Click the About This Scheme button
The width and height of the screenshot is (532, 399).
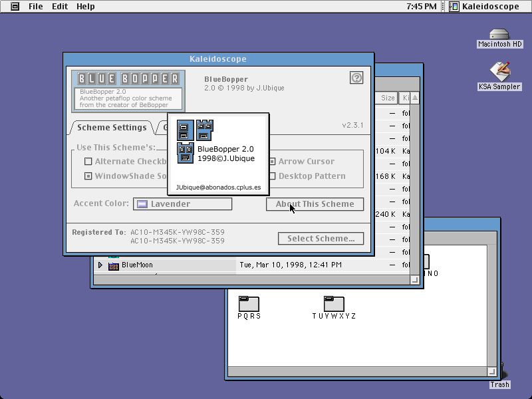[x=315, y=204]
